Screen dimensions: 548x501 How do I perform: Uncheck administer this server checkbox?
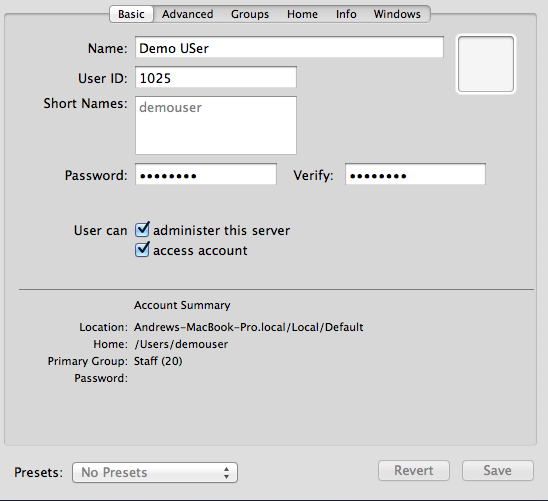click(142, 230)
